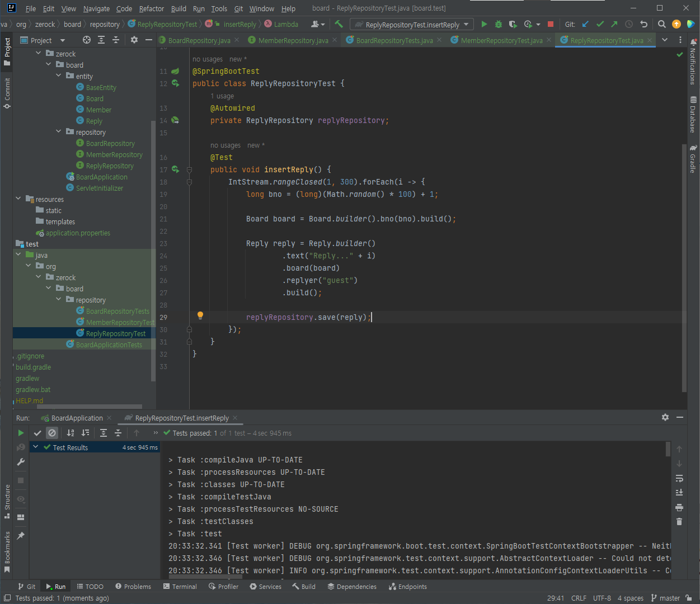Open the Gradle side panel
700x604 pixels.
pyautogui.click(x=693, y=159)
